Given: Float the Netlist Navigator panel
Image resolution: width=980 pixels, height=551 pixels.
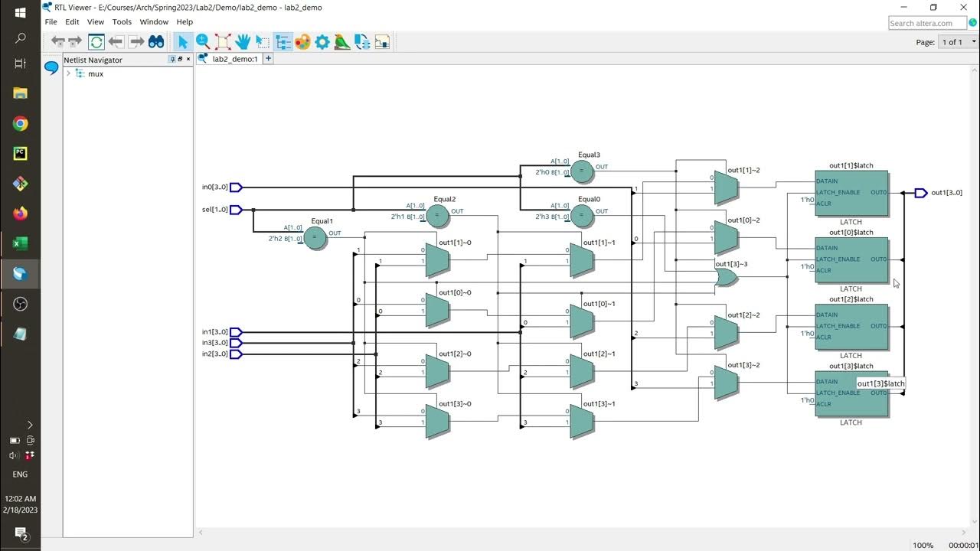Looking at the screenshot, I should click(180, 59).
